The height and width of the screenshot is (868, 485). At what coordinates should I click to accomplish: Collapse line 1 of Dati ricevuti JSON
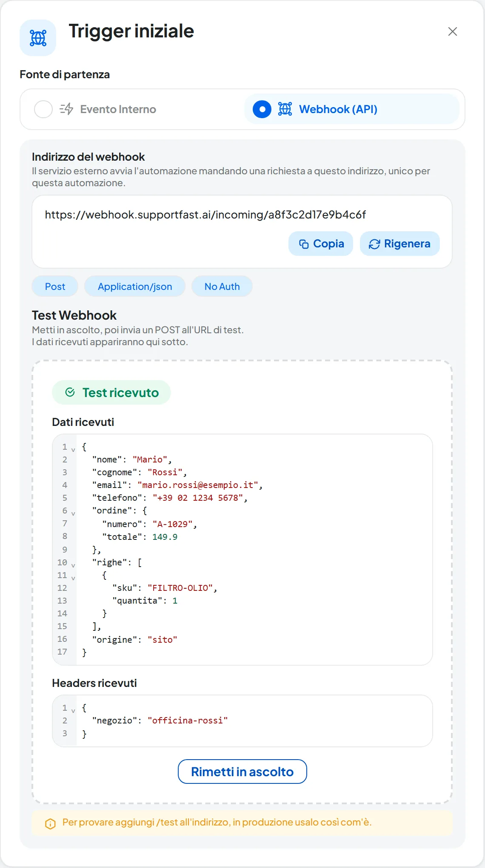(x=73, y=450)
